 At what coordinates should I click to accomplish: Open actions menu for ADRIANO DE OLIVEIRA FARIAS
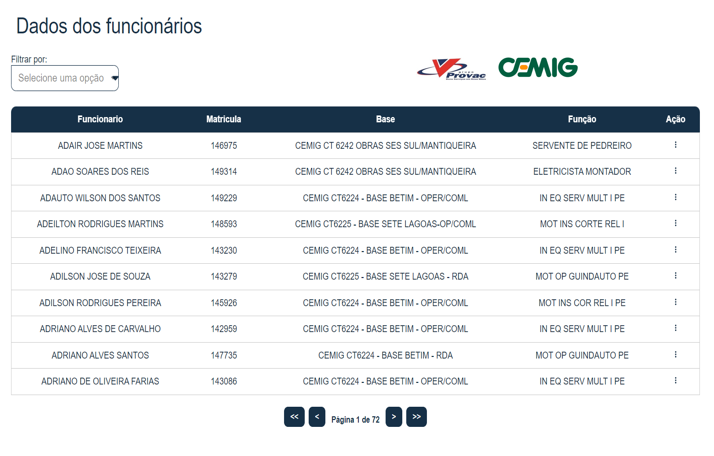tap(675, 380)
